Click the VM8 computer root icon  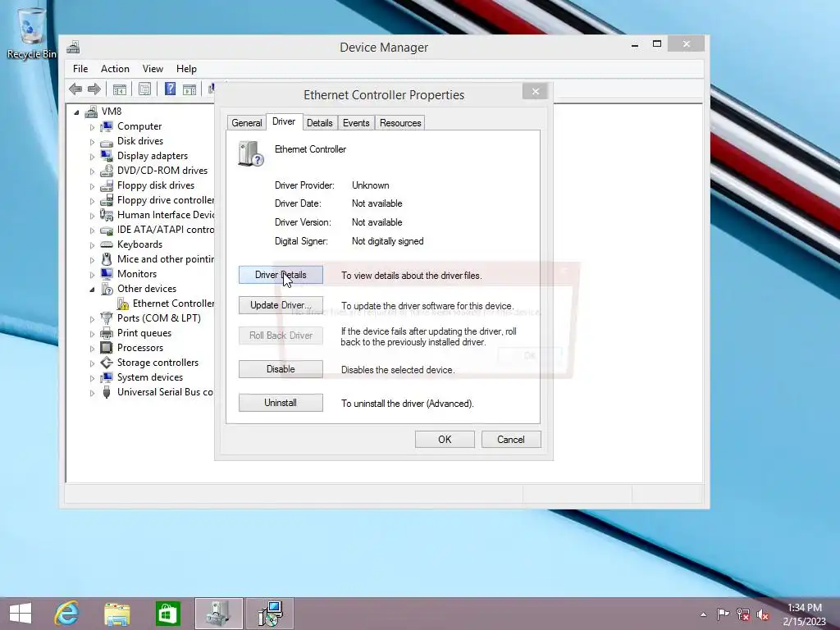pos(92,112)
